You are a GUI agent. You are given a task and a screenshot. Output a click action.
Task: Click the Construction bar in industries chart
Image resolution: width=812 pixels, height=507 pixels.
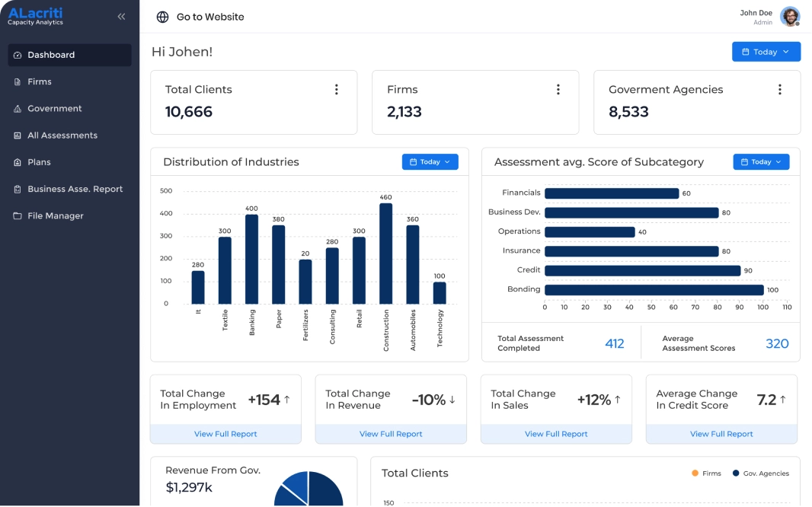(x=386, y=253)
